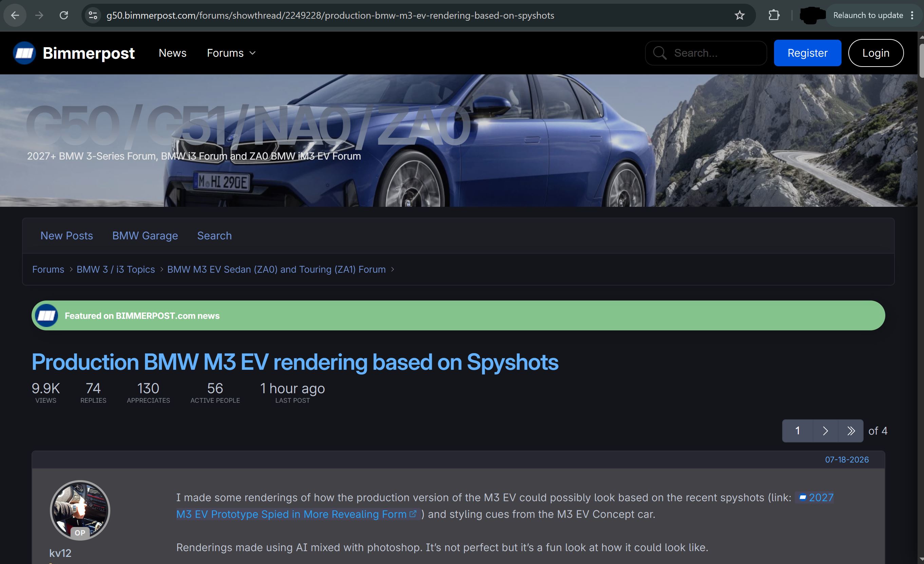Go to next page of thread
Image resolution: width=924 pixels, height=564 pixels.
825,431
